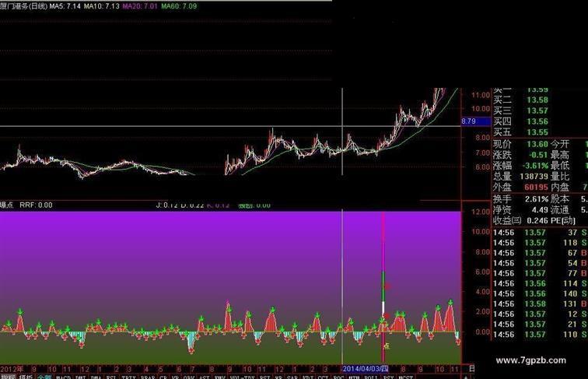Viewport: 588px width, 379px height.
Task: Click the MA10: 7.13 legend label
Action: pos(101,6)
